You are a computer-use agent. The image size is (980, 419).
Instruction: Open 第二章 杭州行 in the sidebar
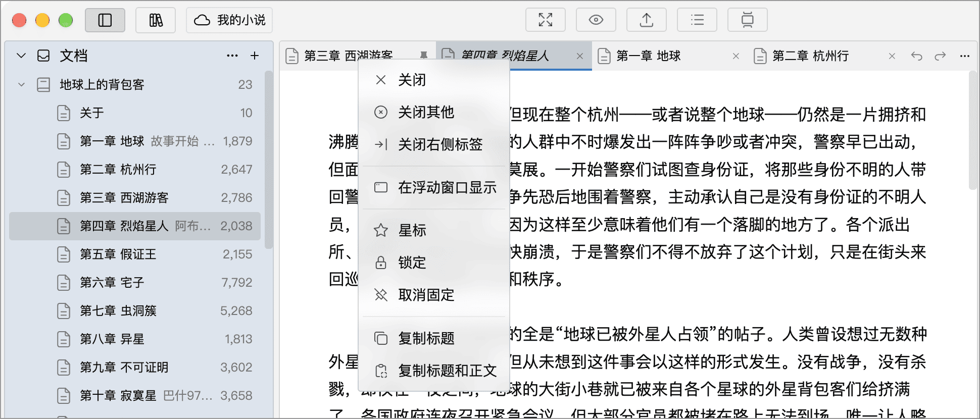coord(135,169)
